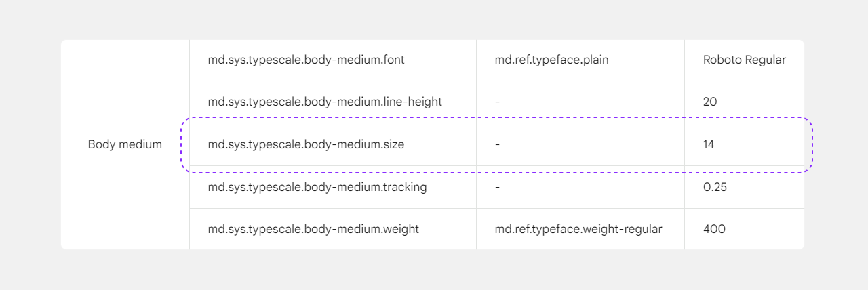The image size is (868, 290).
Task: Click the dash in the line-height row
Action: 497,102
